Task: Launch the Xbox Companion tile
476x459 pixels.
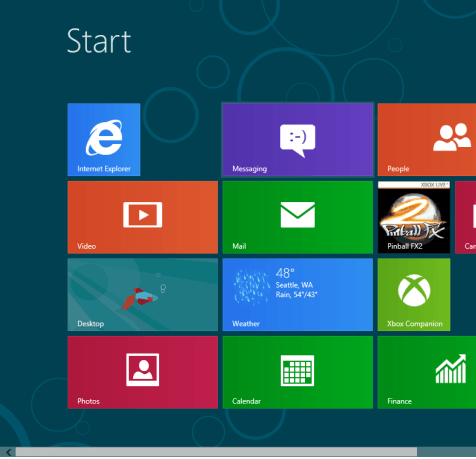Action: (x=414, y=294)
